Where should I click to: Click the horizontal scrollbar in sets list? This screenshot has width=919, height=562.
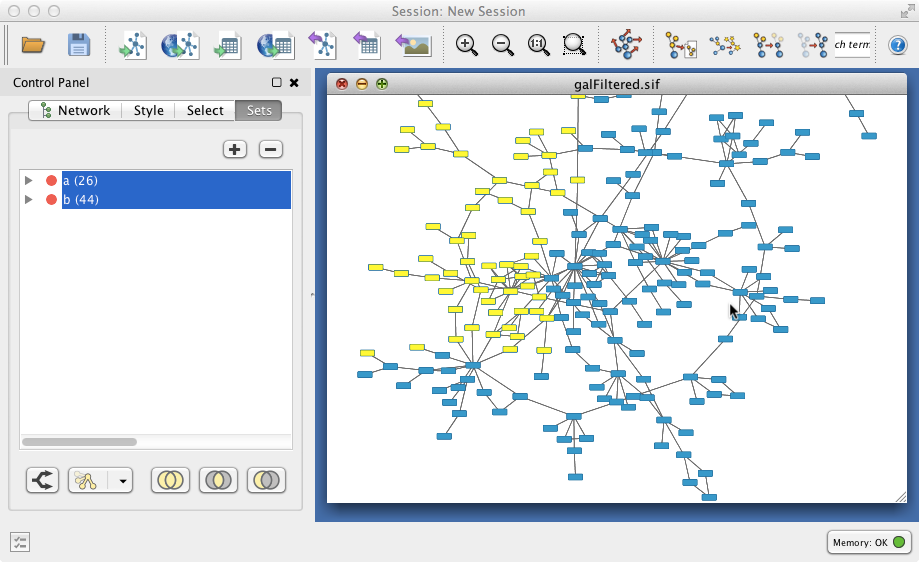[x=80, y=441]
